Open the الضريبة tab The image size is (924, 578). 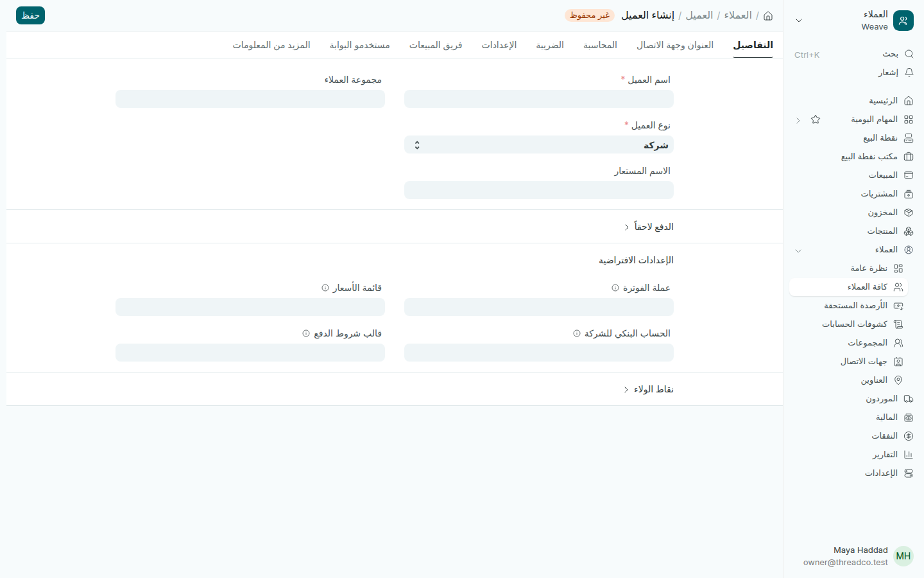click(x=550, y=45)
